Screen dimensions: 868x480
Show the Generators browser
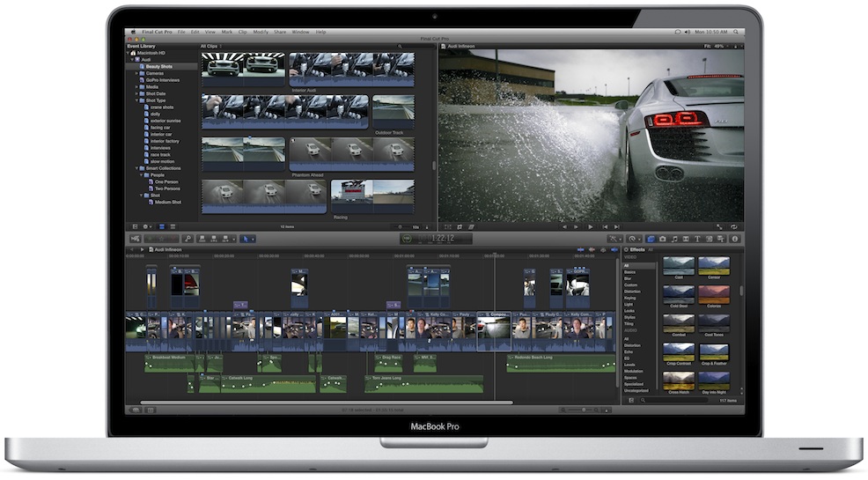(x=710, y=240)
